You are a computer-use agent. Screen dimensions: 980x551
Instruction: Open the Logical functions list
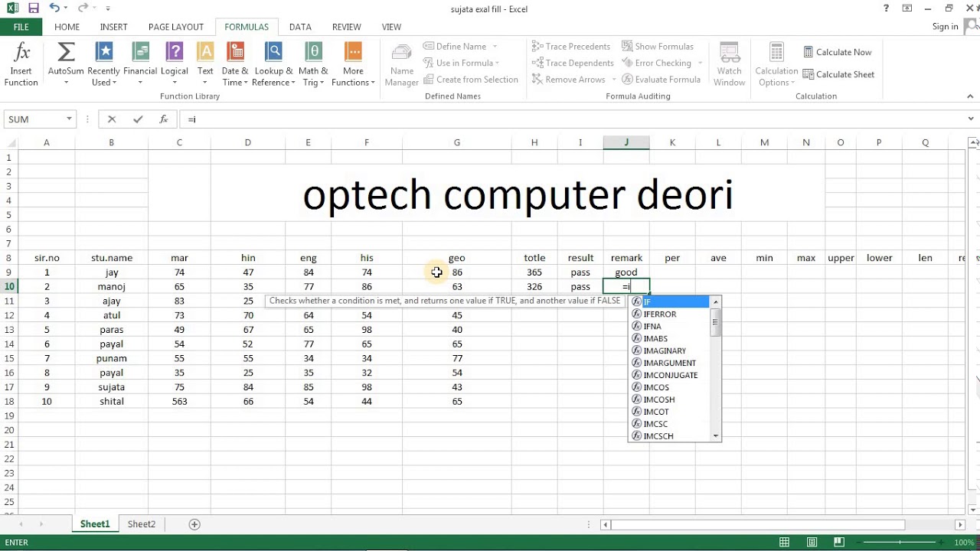click(175, 65)
